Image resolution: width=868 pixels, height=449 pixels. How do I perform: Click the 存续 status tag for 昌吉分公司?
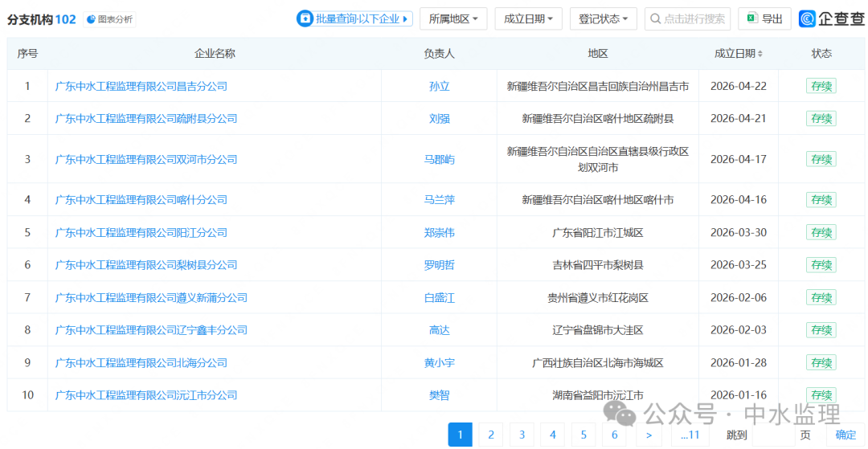tap(821, 86)
